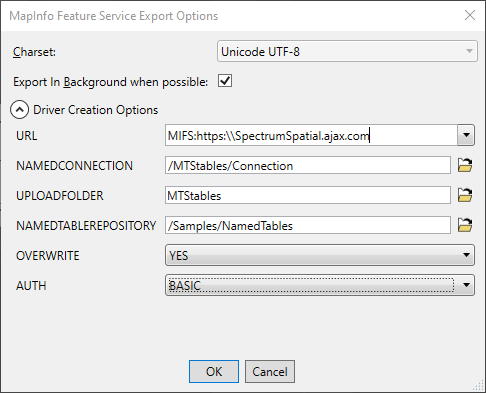Open the OVERWRITE dropdown set to YES
The image size is (486, 393).
(320, 255)
